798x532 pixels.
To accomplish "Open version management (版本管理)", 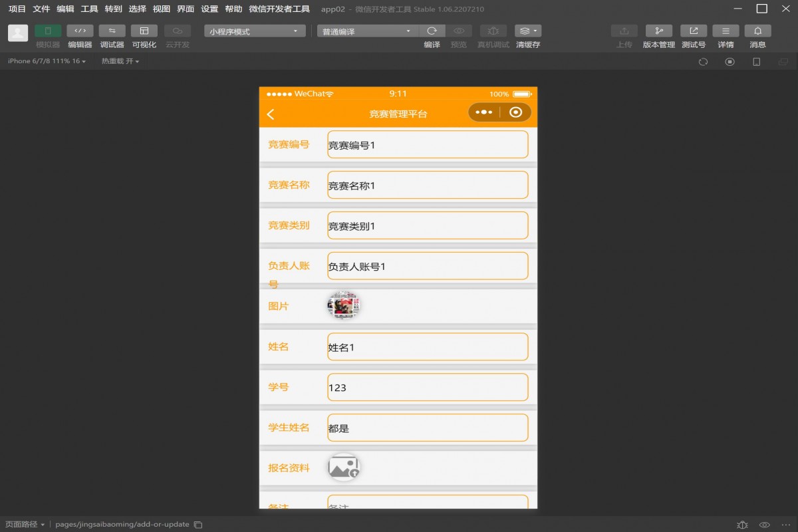I will click(658, 31).
